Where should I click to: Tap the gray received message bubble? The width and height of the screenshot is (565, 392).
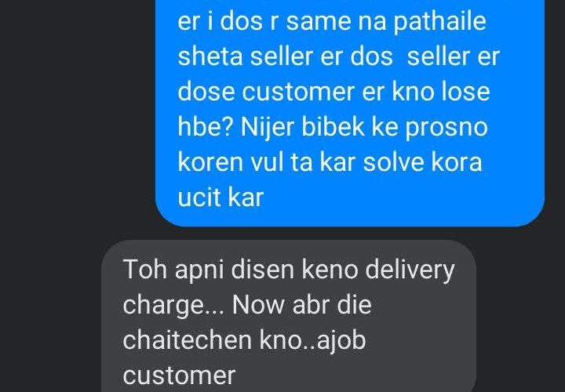pos(289,316)
